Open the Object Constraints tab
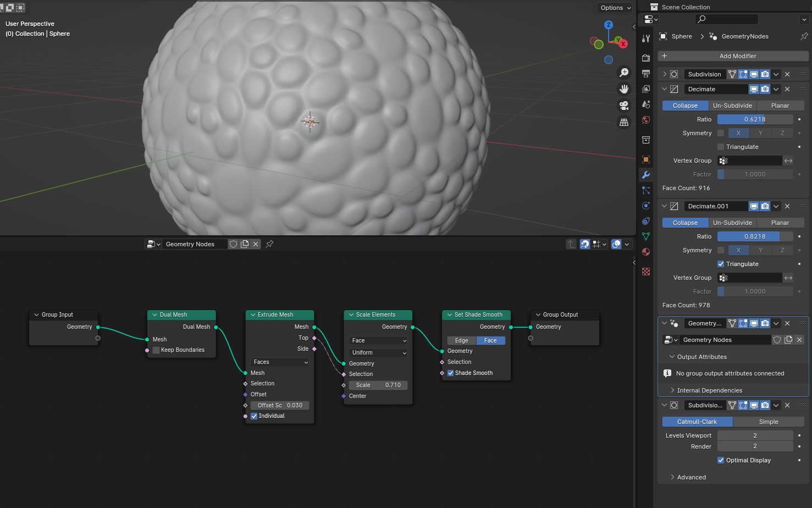Image resolution: width=812 pixels, height=508 pixels. click(x=646, y=221)
